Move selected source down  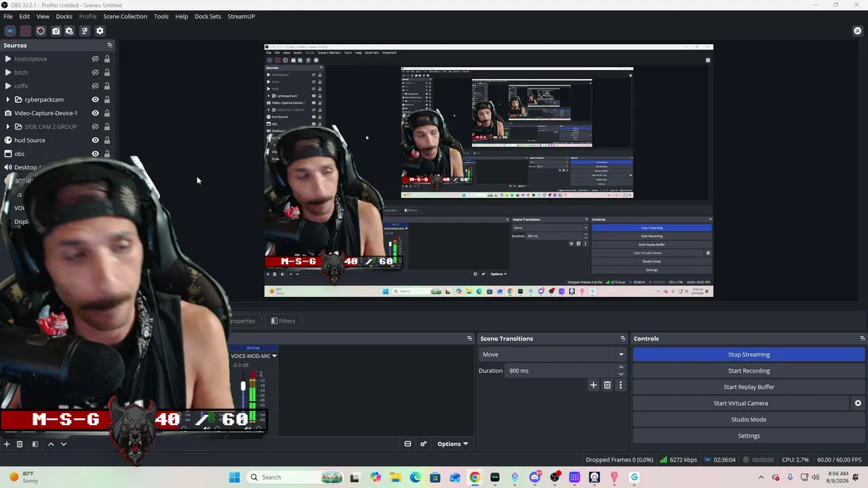[63, 444]
